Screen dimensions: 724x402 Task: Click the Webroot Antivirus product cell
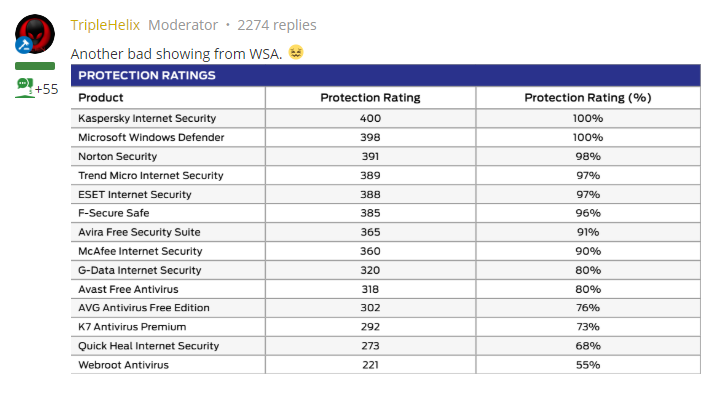click(x=124, y=365)
